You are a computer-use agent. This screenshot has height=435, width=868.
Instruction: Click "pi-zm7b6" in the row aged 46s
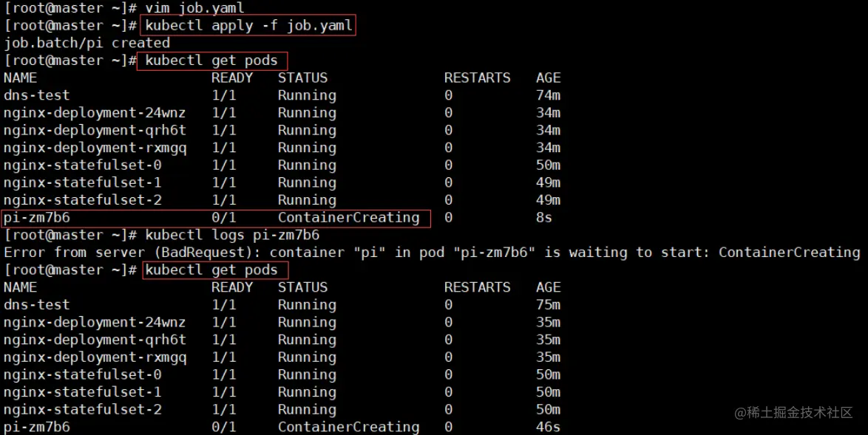tap(36, 427)
